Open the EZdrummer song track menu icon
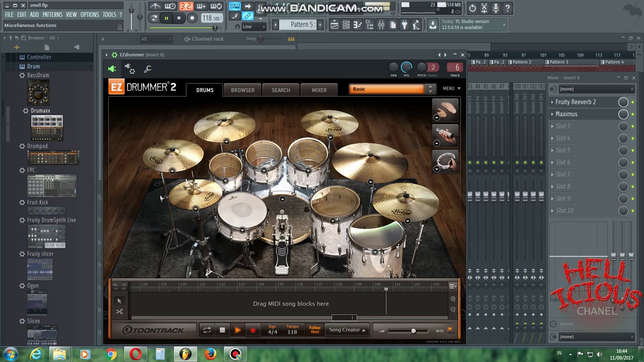This screenshot has width=644, height=362. (452, 286)
